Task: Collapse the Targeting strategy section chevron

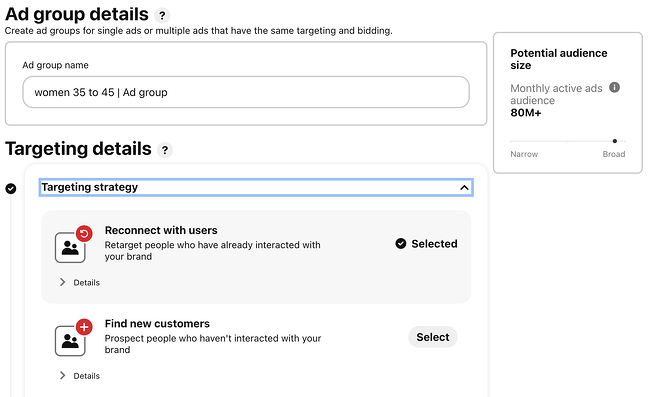Action: (x=464, y=188)
